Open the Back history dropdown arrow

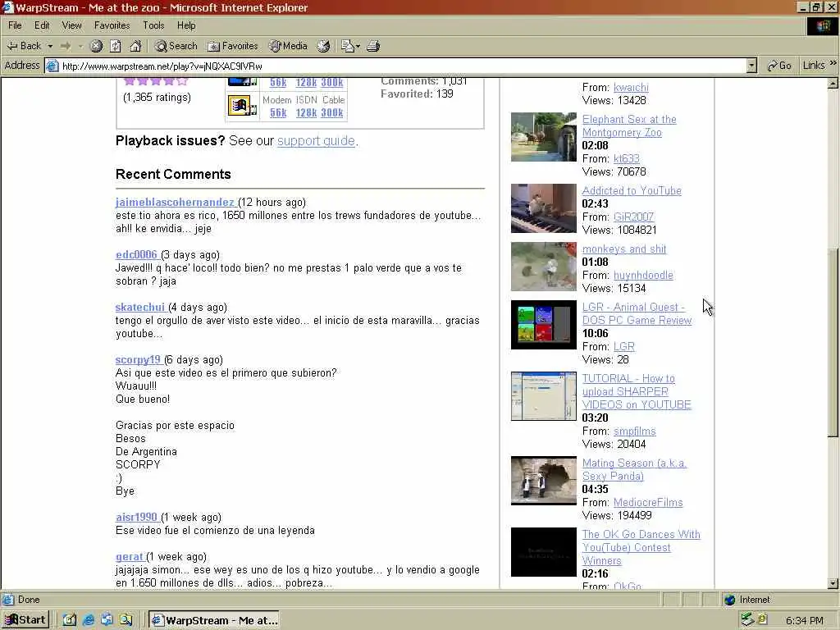click(x=50, y=46)
